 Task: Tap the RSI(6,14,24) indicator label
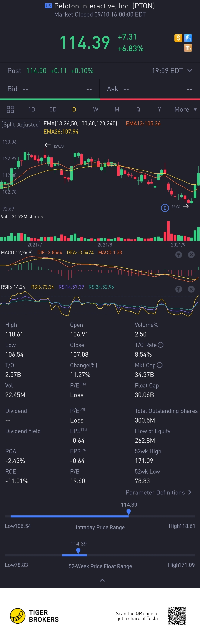click(14, 287)
